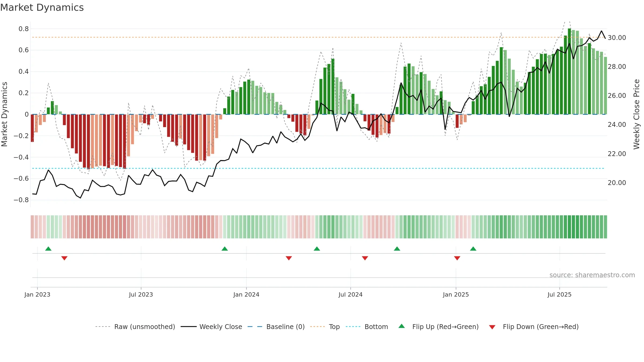The width and height of the screenshot is (644, 362).
Task: Toggle Flip Up (Red→Green) legend entry
Action: pyautogui.click(x=438, y=327)
